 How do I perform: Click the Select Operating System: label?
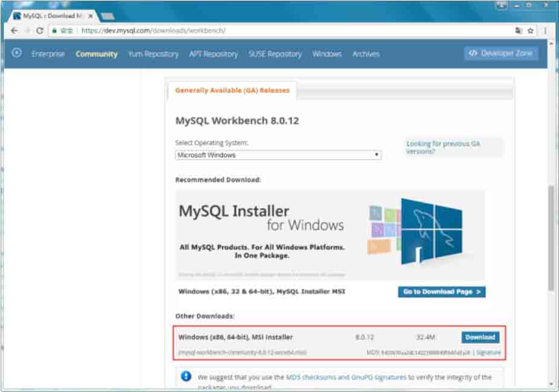(x=211, y=143)
